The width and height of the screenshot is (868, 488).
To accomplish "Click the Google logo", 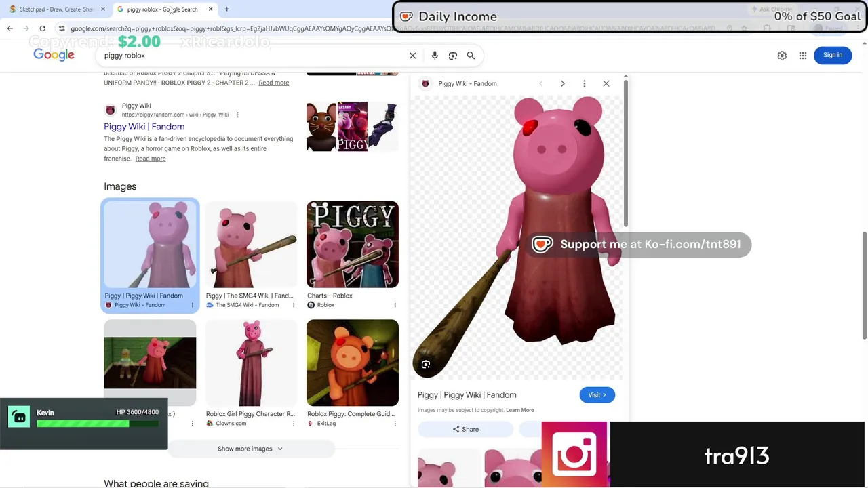I will (x=54, y=55).
